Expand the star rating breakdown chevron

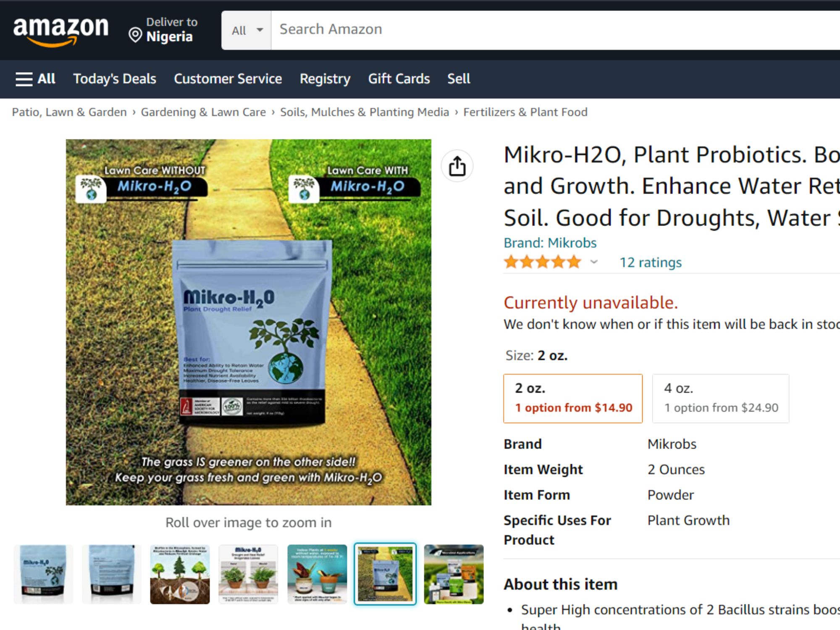point(594,262)
